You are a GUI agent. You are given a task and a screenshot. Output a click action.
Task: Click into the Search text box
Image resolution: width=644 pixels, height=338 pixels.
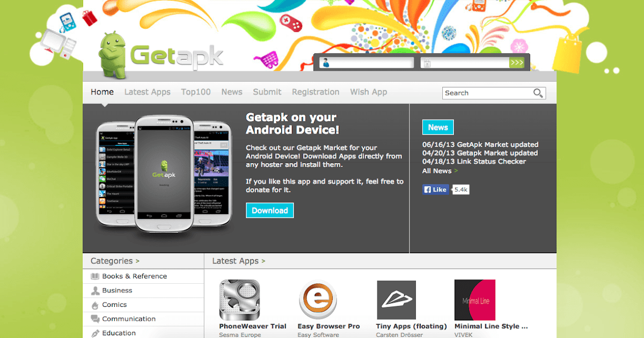(x=487, y=93)
